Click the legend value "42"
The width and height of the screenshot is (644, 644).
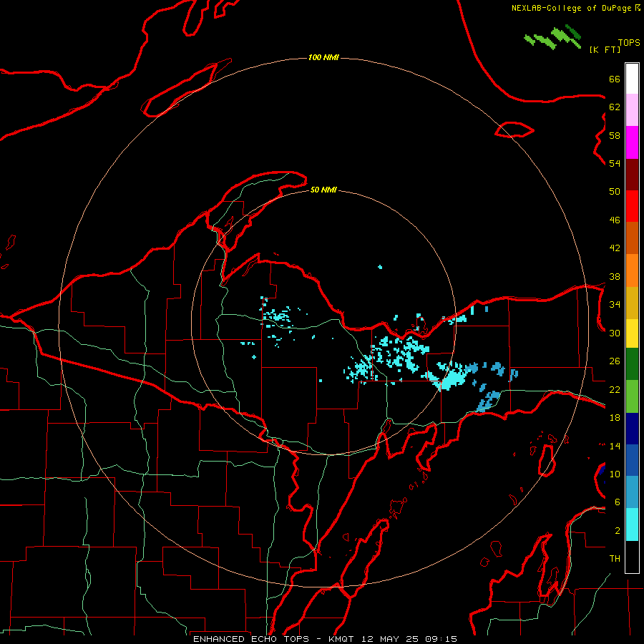tap(615, 248)
